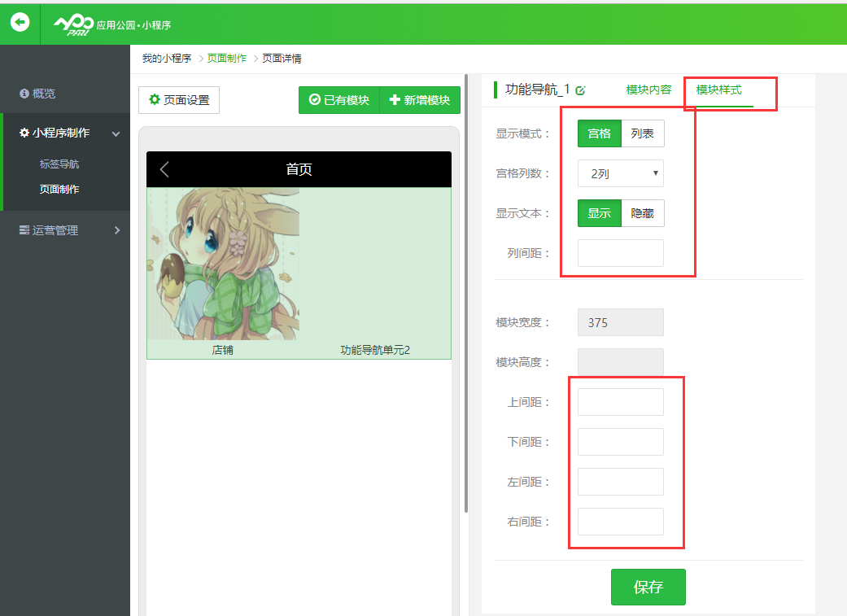Click the back arrow icon in header
This screenshot has width=847, height=616.
click(20, 23)
